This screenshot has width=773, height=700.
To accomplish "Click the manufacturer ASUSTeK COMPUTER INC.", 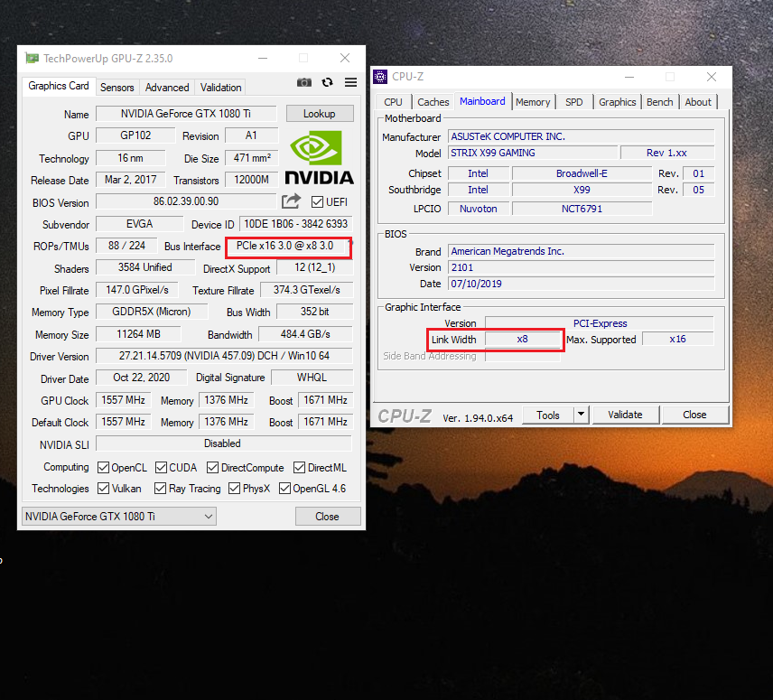I will coord(582,136).
